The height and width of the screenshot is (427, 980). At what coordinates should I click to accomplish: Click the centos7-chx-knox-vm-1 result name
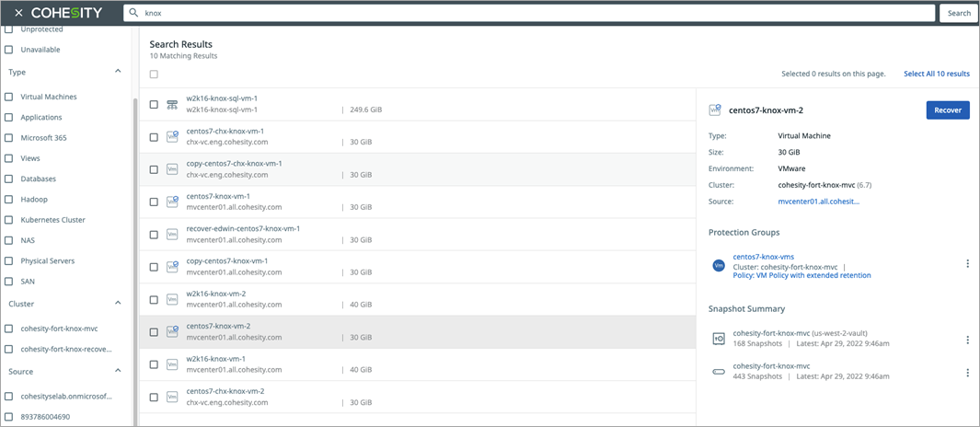pos(225,132)
